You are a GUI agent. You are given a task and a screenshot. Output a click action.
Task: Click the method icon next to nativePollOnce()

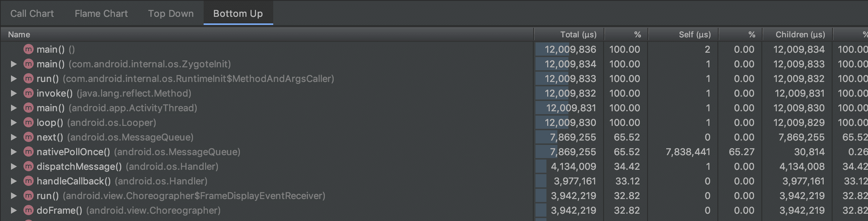coord(29,152)
